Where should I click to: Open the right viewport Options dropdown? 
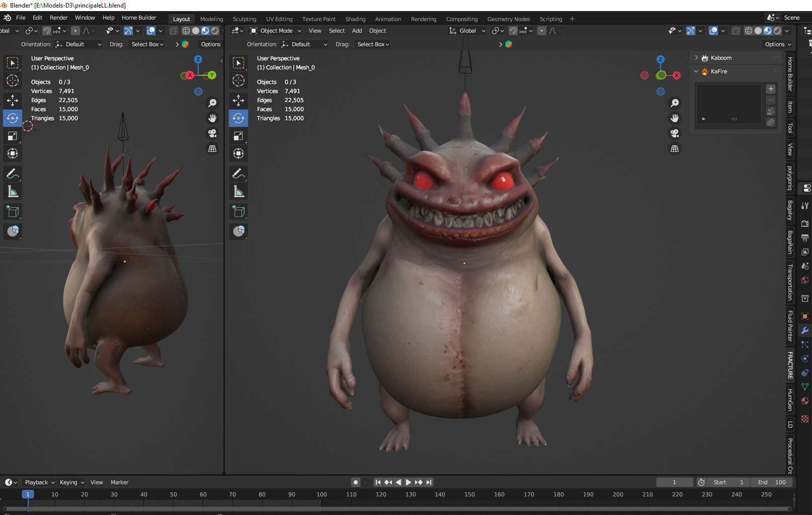click(x=778, y=44)
